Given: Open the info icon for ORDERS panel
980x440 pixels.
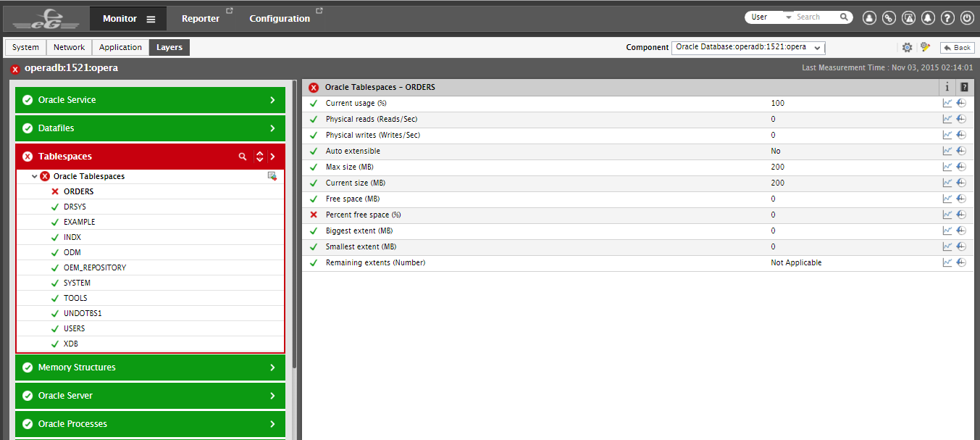Looking at the screenshot, I should pyautogui.click(x=947, y=87).
